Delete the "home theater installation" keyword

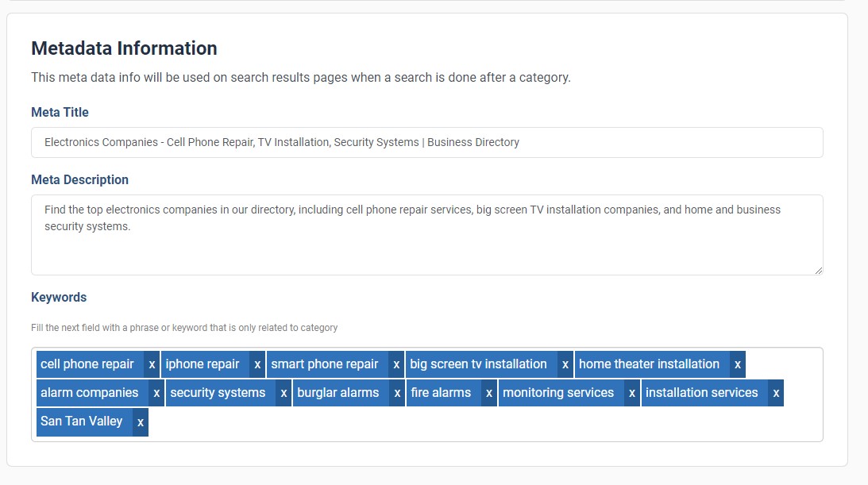click(737, 364)
